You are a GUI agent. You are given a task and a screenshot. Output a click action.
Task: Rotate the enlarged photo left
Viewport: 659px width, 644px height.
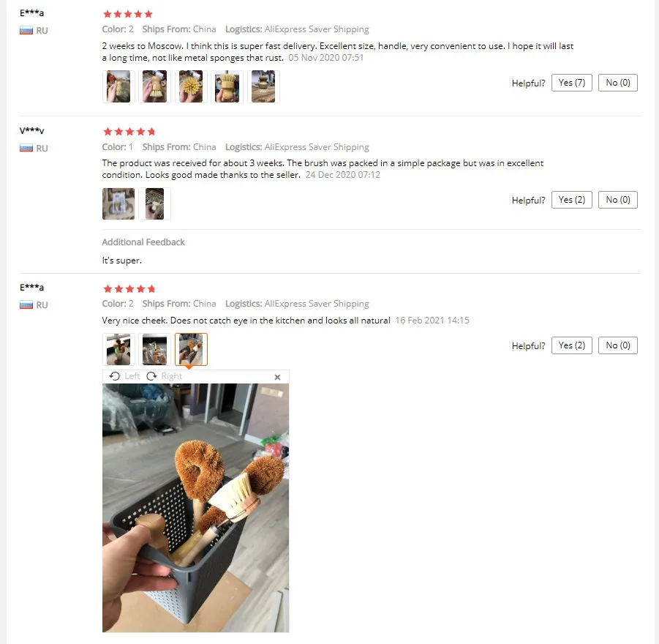tap(124, 376)
